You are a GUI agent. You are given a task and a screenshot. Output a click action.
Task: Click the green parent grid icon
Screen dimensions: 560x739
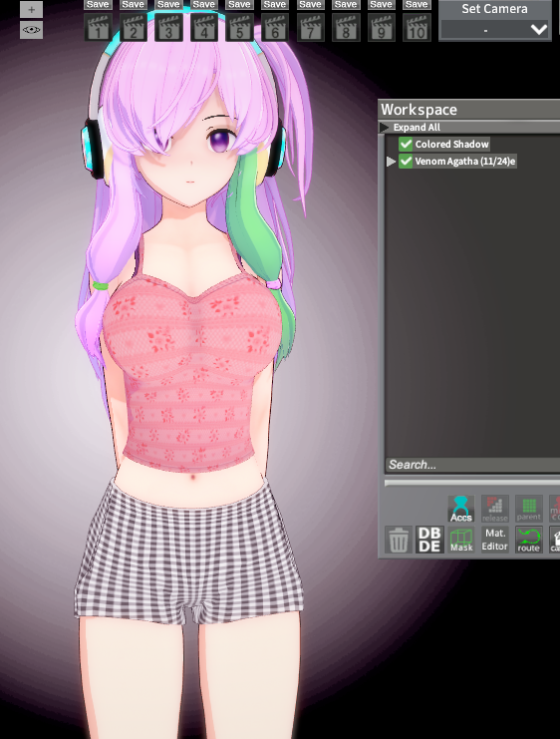(x=529, y=509)
